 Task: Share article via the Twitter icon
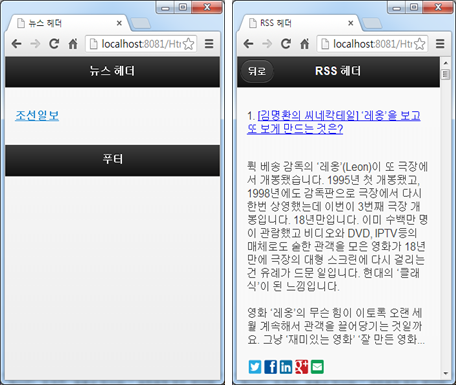point(255,367)
